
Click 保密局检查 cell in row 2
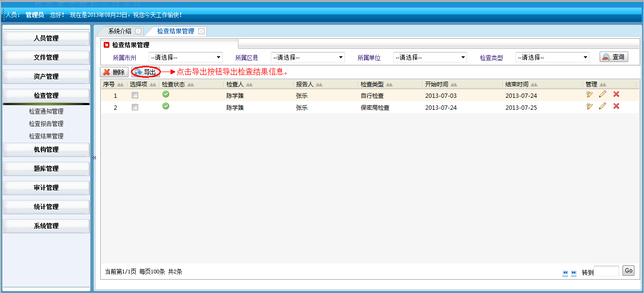click(375, 108)
